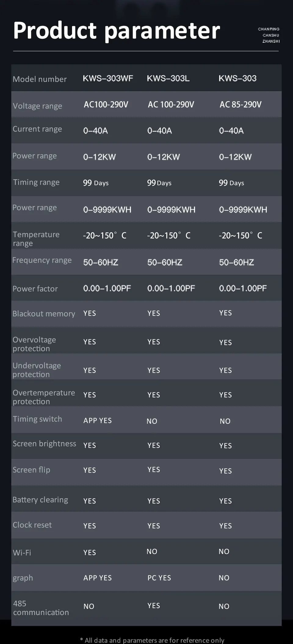Screen dimensions: 293x644
Task: Click the 'Product parameter' title heading
Action: 116,31
